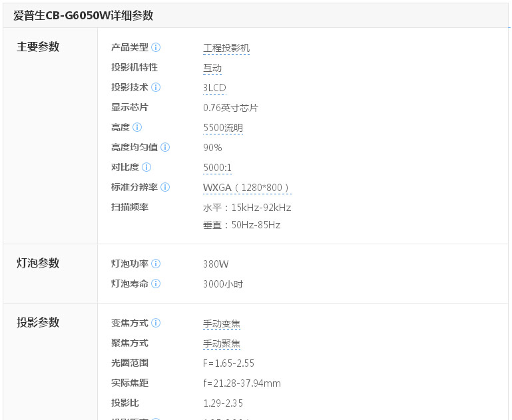
Task: Click the 手动变焦 link
Action: click(x=222, y=323)
